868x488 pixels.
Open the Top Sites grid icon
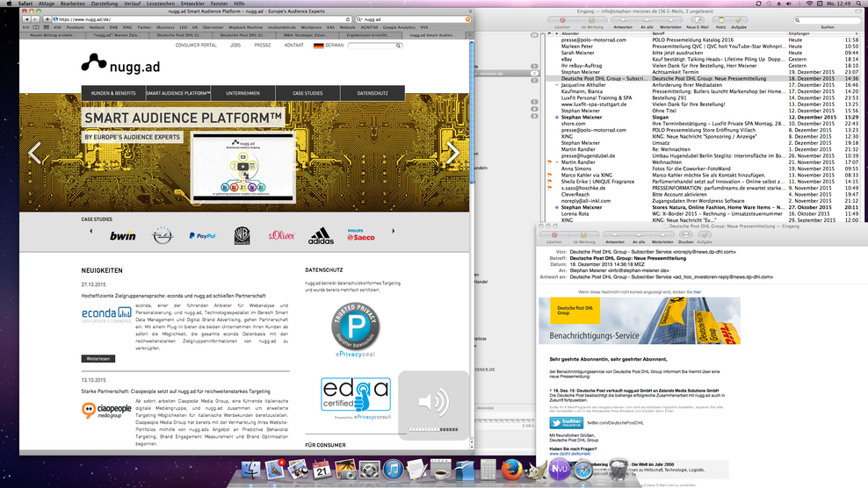pyautogui.click(x=47, y=27)
